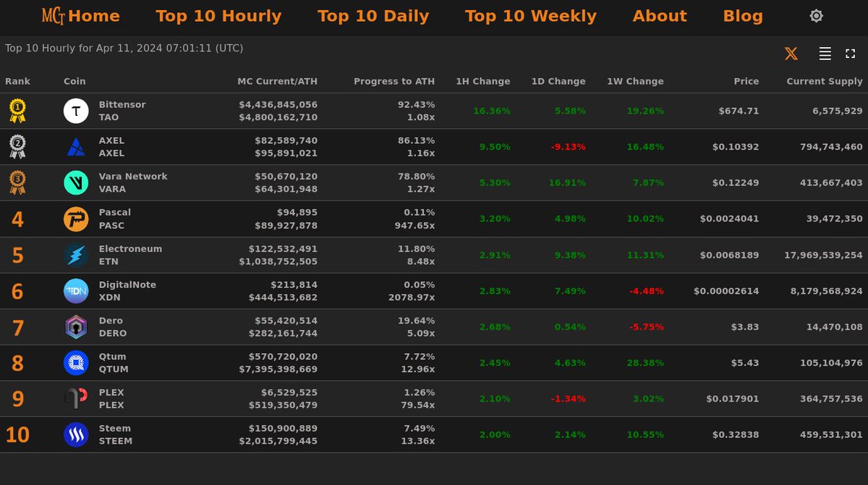
Task: Click the MCT logo icon
Action: click(x=53, y=16)
